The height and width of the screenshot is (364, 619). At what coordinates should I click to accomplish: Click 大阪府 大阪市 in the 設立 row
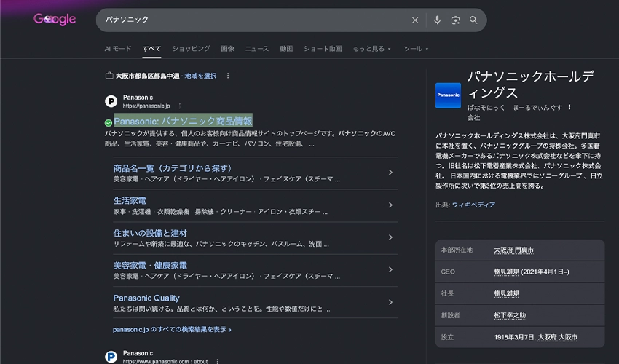point(557,337)
